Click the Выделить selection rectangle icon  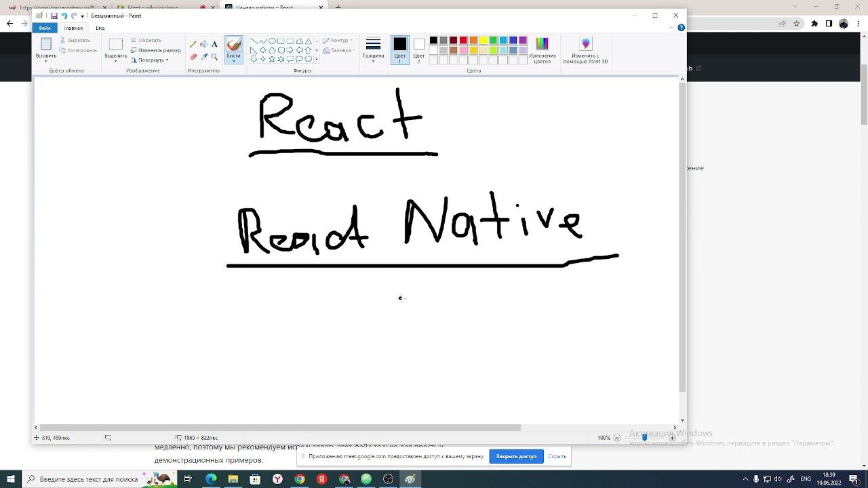116,45
